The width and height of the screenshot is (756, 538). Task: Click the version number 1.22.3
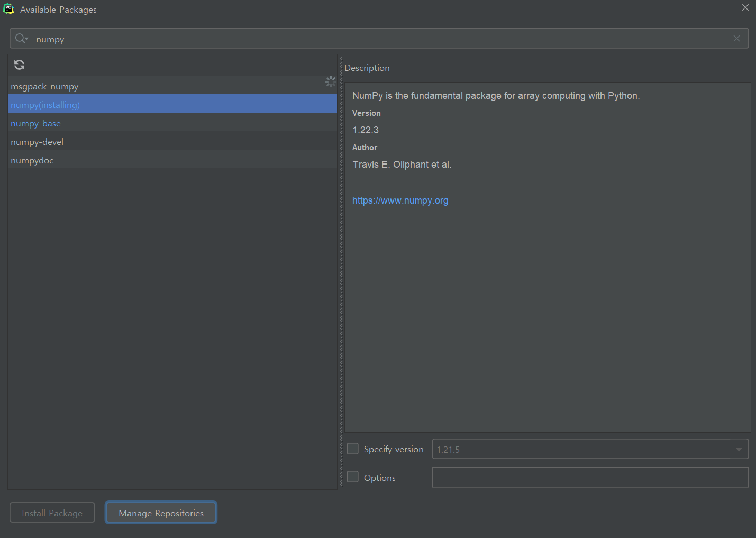click(366, 130)
